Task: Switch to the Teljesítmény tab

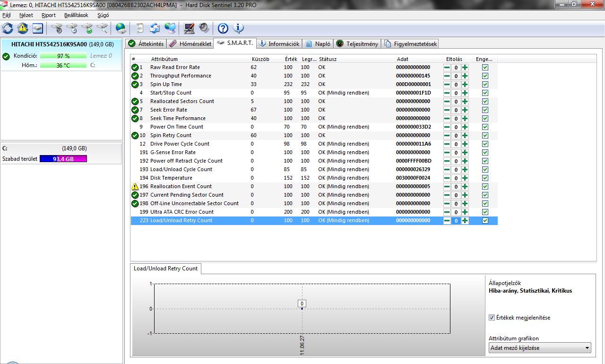Action: tap(357, 43)
